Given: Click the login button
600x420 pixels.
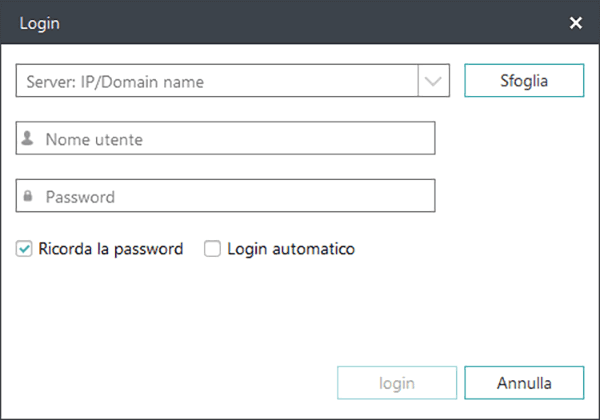Looking at the screenshot, I should click(x=397, y=383).
